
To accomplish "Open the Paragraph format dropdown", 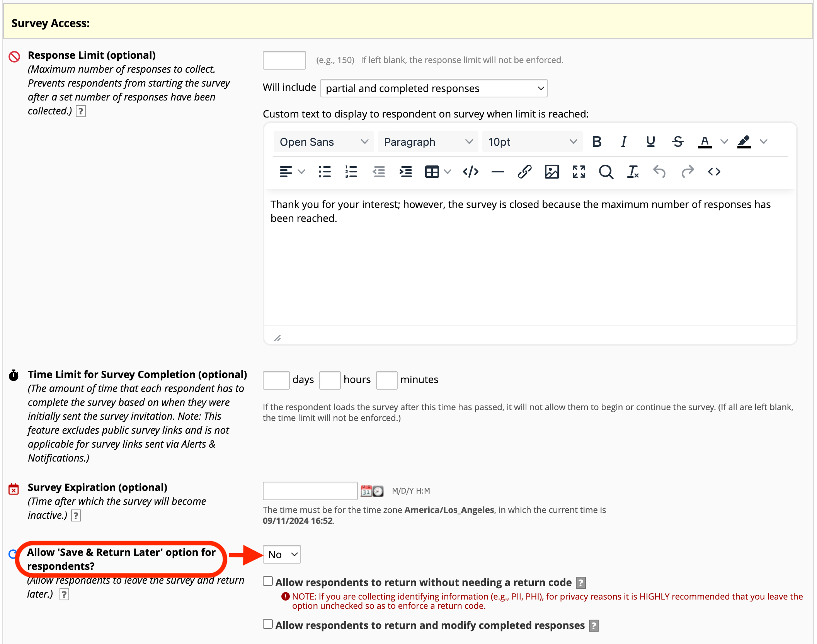I will tap(428, 142).
